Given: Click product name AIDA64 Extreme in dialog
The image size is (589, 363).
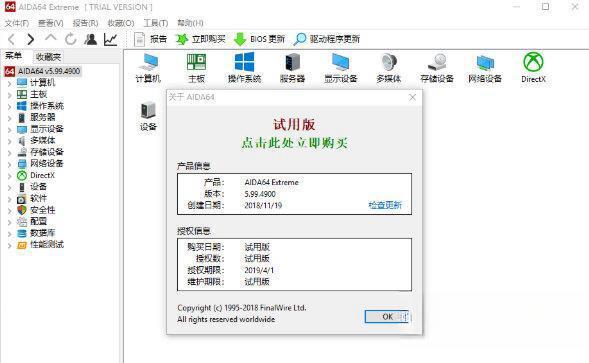Looking at the screenshot, I should coord(271,182).
